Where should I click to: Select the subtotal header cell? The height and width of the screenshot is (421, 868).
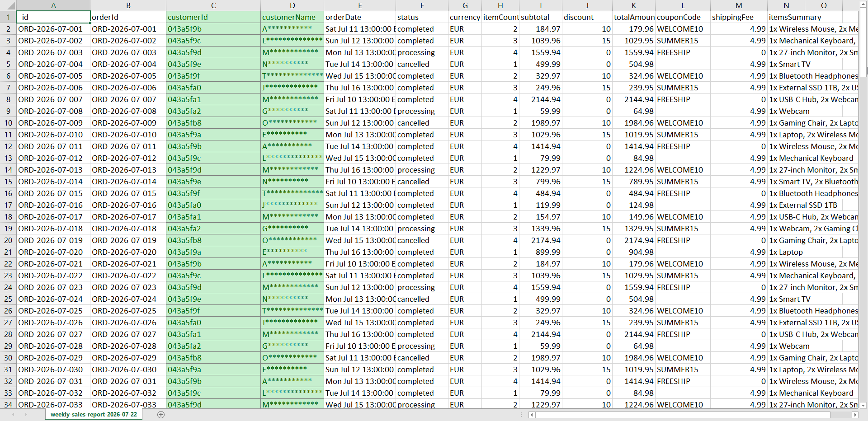541,17
